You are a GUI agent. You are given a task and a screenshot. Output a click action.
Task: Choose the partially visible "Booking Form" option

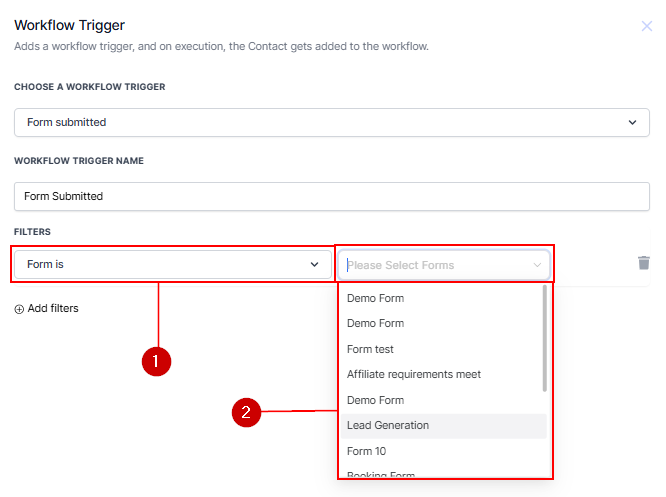[x=381, y=474]
